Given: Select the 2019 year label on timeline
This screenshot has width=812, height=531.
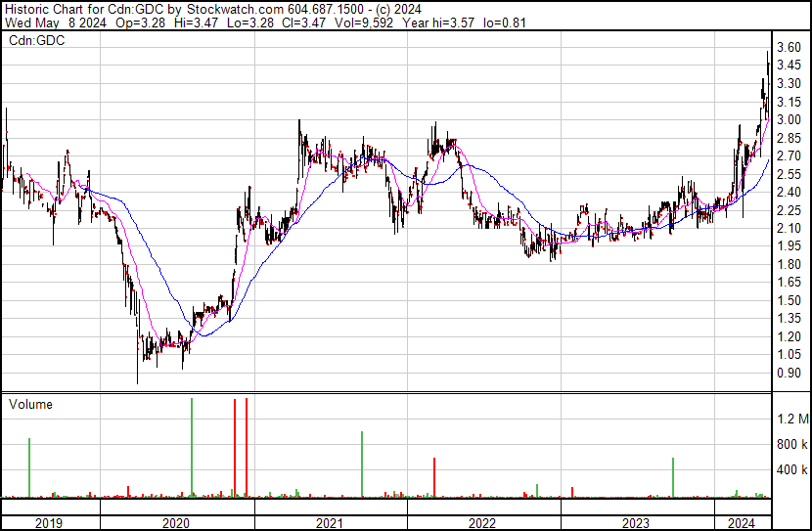Looking at the screenshot, I should coord(49,523).
